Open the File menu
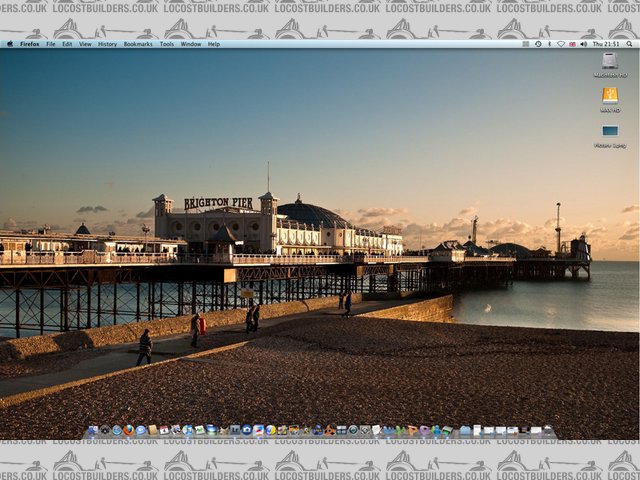The height and width of the screenshot is (480, 640). click(x=51, y=44)
